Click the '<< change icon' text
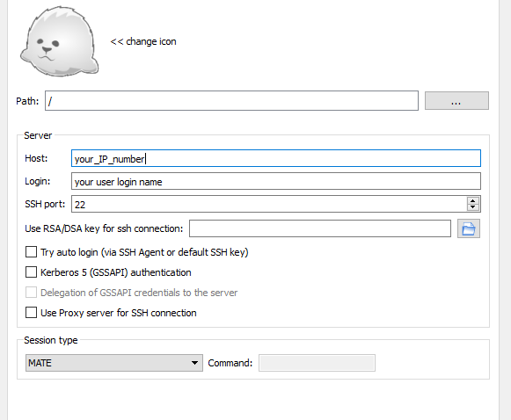Screen dimensions: 511x420 point(143,41)
